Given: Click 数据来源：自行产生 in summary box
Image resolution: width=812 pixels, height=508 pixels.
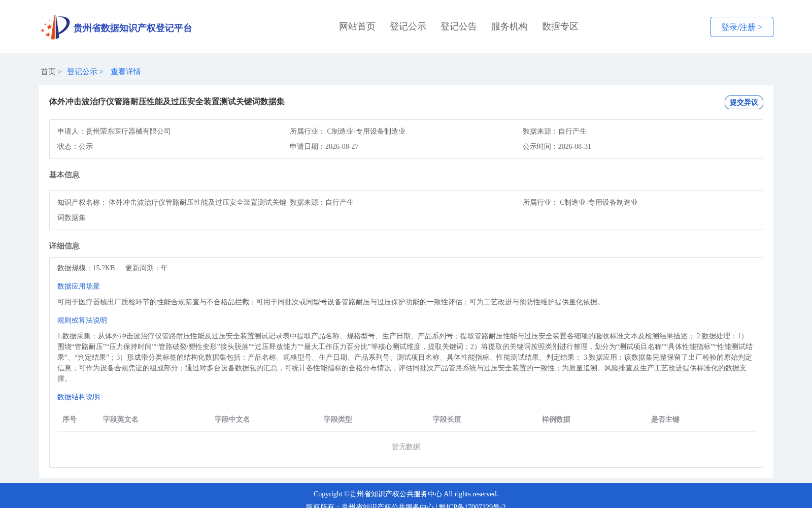Looking at the screenshot, I should click(x=555, y=131).
